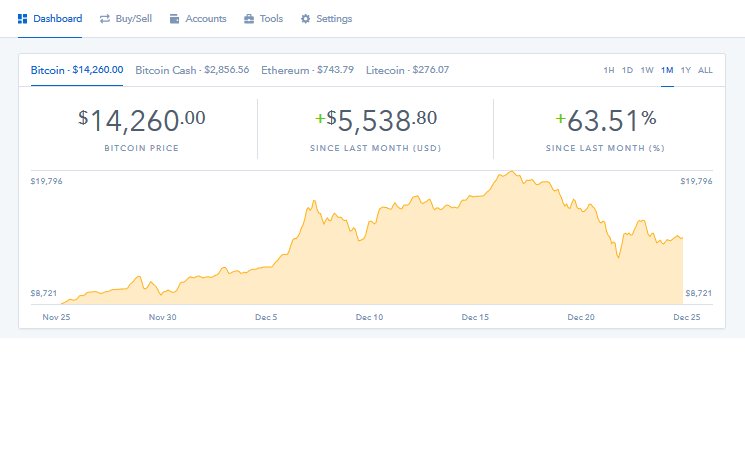Open the Dashboard nav label

coord(57,19)
